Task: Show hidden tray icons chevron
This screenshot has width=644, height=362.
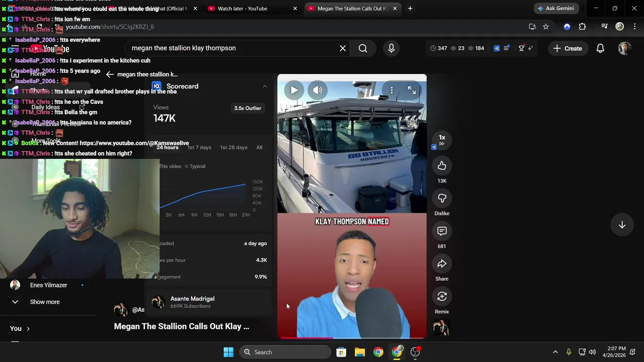Action: (x=555, y=352)
